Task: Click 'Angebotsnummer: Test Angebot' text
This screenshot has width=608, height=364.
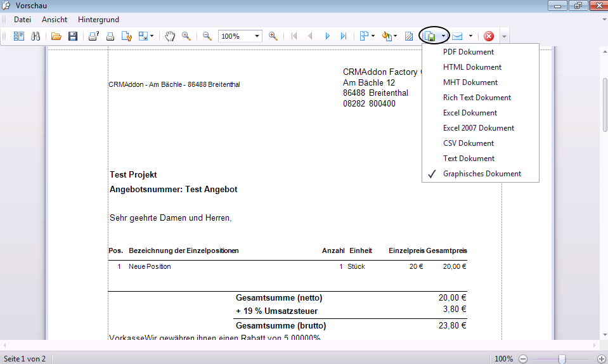Action: tap(173, 190)
